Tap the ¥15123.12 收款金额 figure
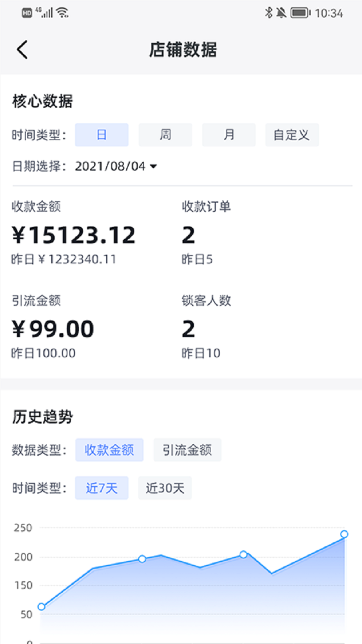 (x=74, y=235)
